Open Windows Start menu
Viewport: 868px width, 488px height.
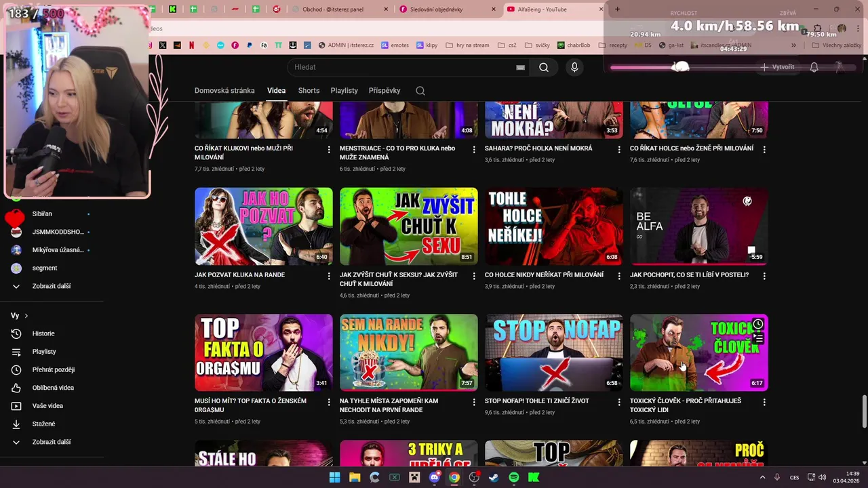click(334, 477)
